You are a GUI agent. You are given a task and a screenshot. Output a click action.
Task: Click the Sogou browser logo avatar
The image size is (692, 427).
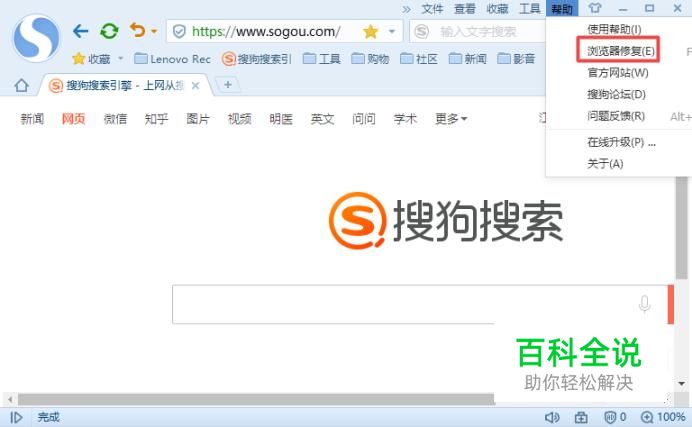[x=36, y=38]
